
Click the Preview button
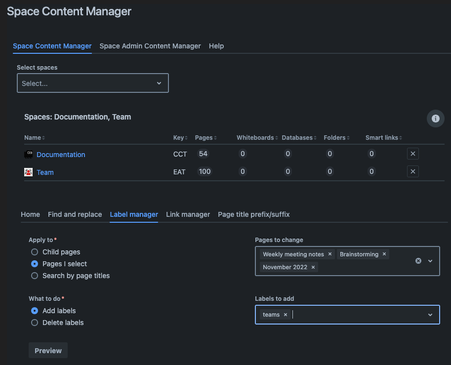point(48,350)
